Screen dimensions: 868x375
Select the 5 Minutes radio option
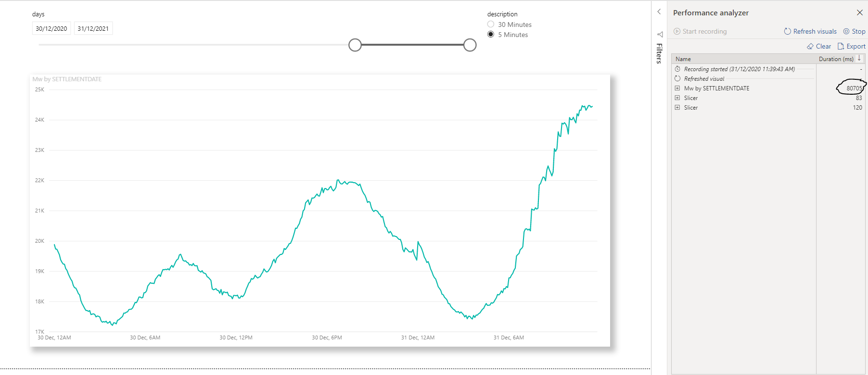(x=491, y=34)
